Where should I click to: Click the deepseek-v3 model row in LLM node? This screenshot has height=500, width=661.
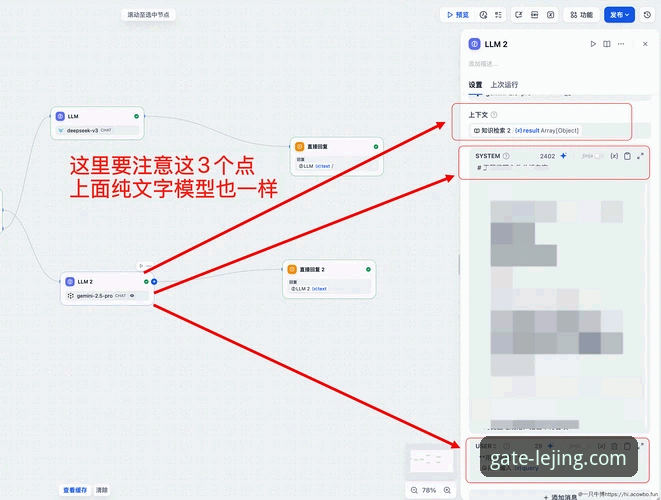(97, 130)
